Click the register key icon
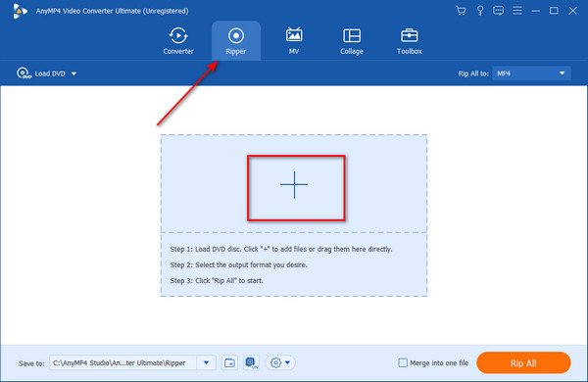 [x=479, y=11]
